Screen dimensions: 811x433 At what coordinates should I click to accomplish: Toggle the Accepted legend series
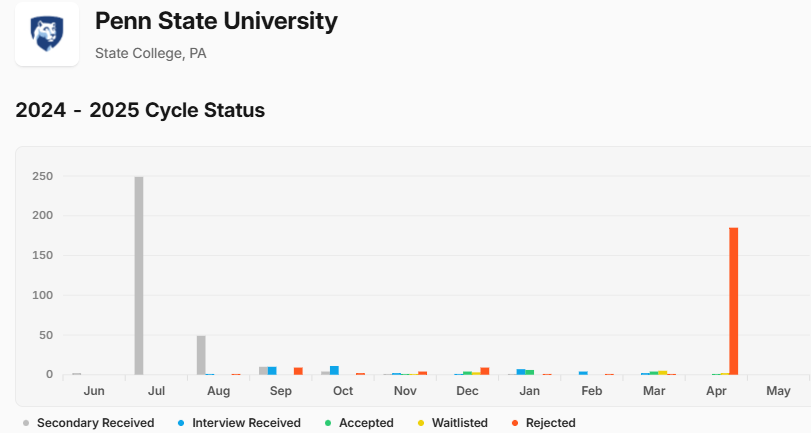tap(366, 423)
